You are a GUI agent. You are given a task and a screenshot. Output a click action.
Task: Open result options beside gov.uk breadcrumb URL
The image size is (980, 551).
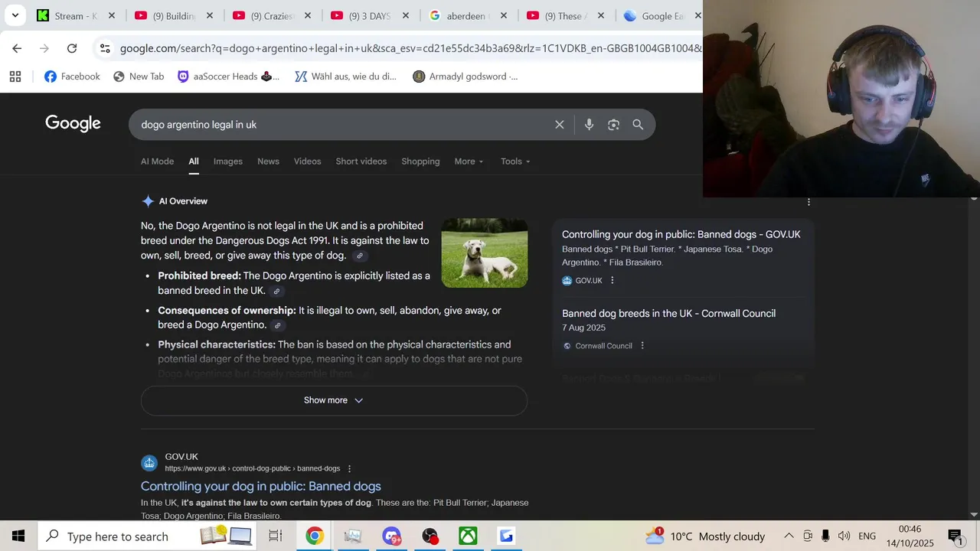click(x=349, y=468)
